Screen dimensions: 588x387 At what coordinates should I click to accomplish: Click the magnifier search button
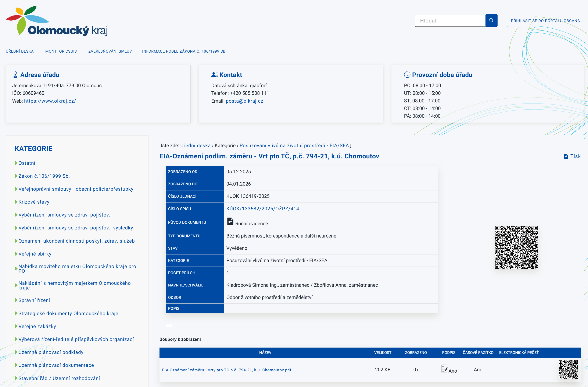(x=491, y=21)
